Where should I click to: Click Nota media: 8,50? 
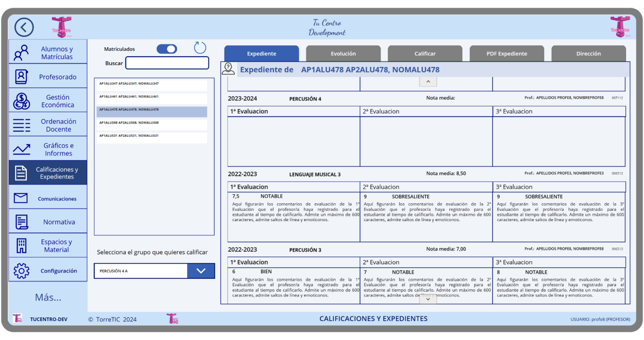(x=446, y=174)
